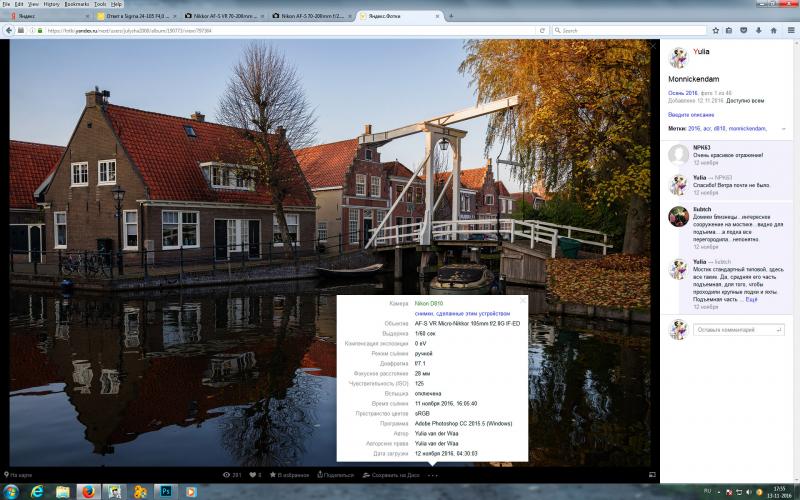Open commenter llubtch's avatar
800x500 pixels.
click(679, 216)
